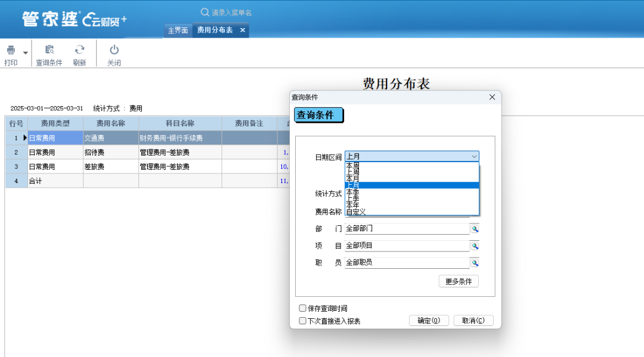Screen dimensions: 644x357
Task: Open 更多条件 for more conditions
Action: [459, 281]
